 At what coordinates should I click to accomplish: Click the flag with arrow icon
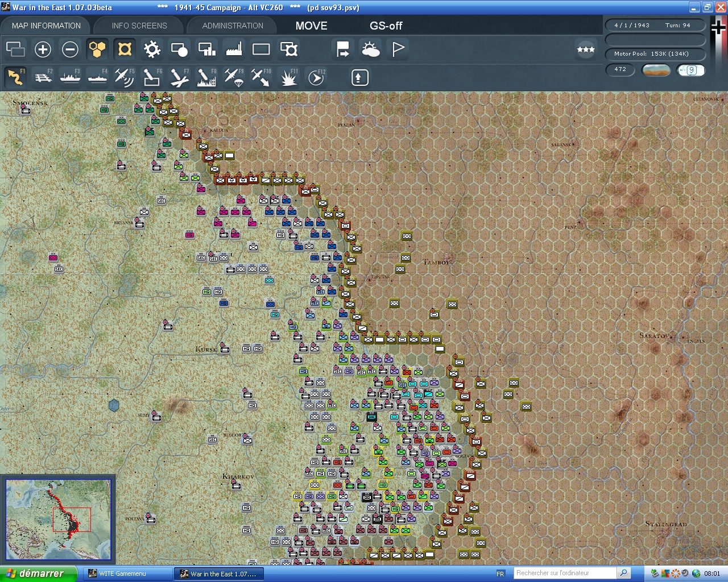point(343,49)
